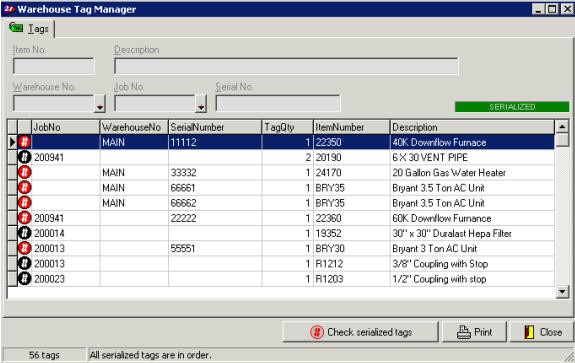Click the table scrollbar down arrow
This screenshot has width=575, height=363.
562,292
